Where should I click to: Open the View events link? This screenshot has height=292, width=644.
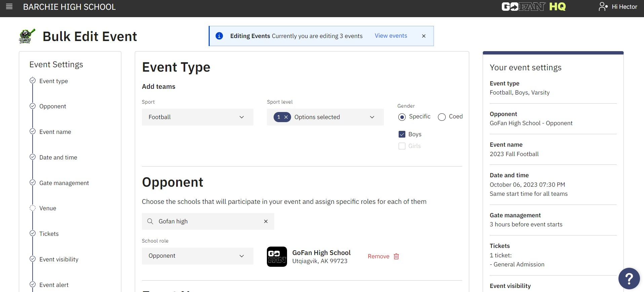click(x=391, y=36)
